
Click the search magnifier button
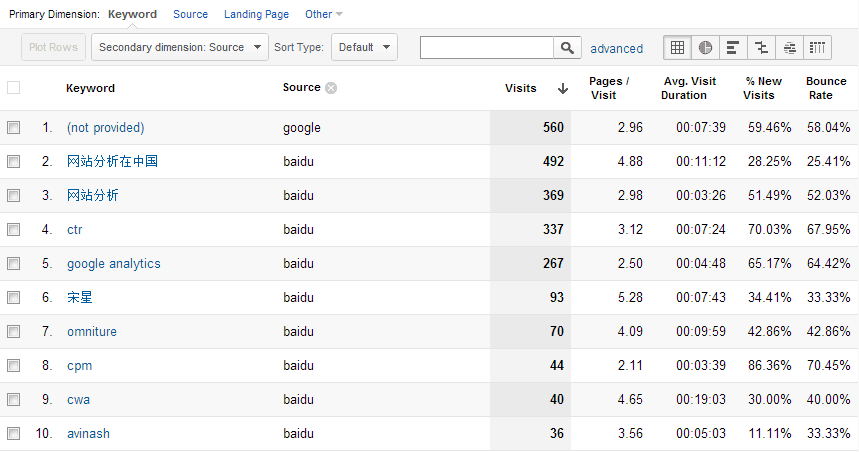567,47
